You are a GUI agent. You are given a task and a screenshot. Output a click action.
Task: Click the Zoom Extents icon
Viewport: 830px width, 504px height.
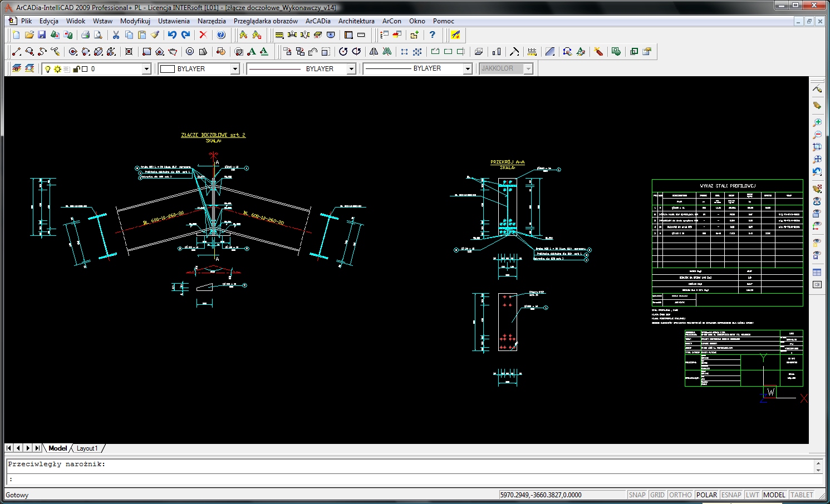817,159
